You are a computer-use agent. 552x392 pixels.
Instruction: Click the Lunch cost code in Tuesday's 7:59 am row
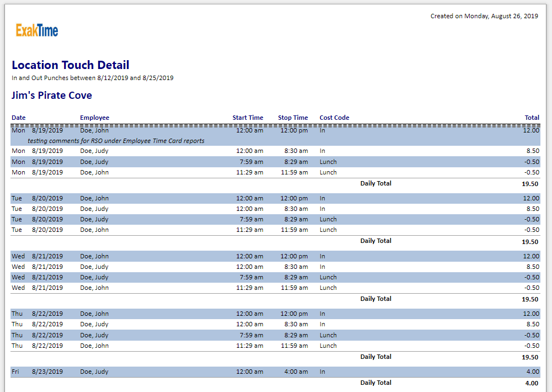coord(328,219)
